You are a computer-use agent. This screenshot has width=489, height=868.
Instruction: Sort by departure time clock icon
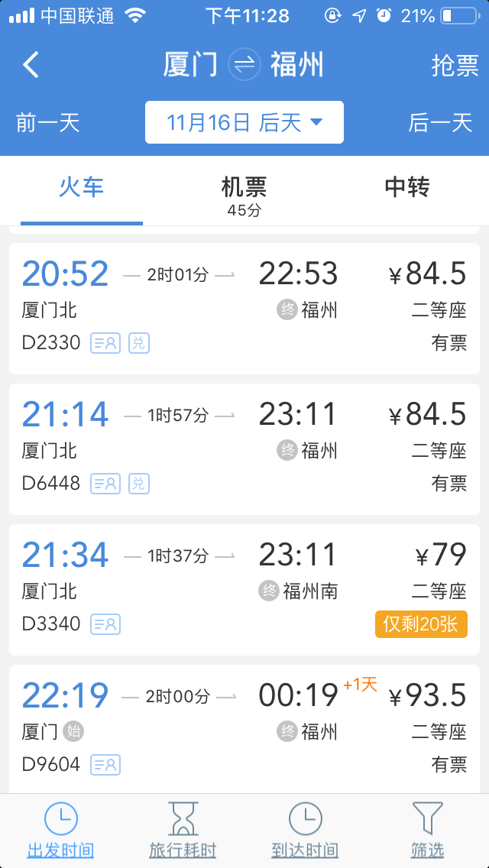point(60,819)
